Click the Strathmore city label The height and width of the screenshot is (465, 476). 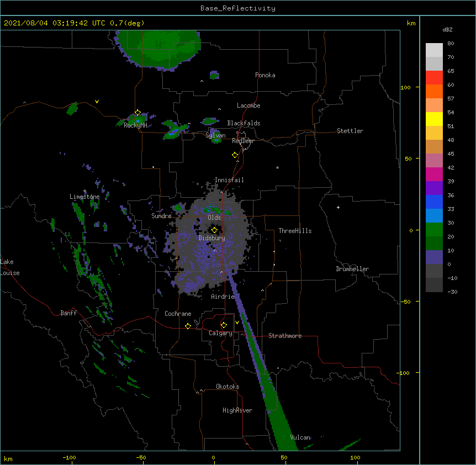point(285,336)
